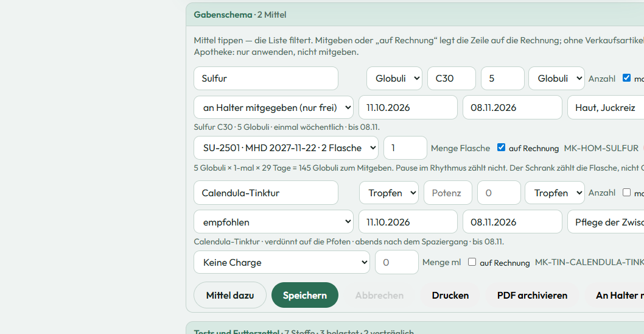Open the Globuli unit dropdown before Anzahl

tap(556, 78)
